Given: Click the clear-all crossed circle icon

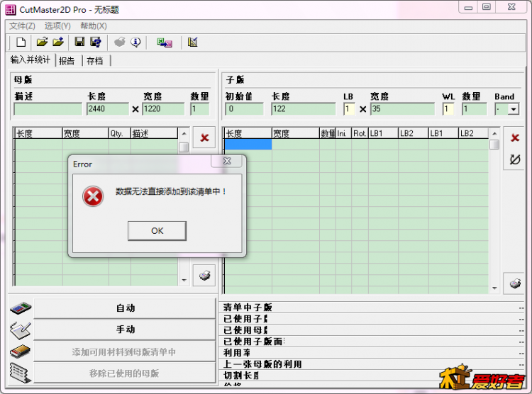Looking at the screenshot, I should [515, 159].
